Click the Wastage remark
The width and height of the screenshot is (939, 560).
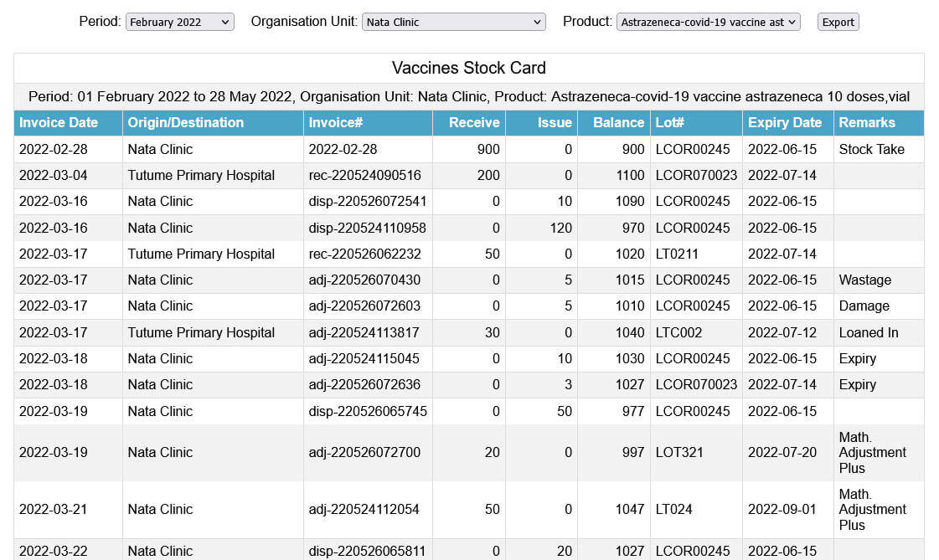coord(864,280)
